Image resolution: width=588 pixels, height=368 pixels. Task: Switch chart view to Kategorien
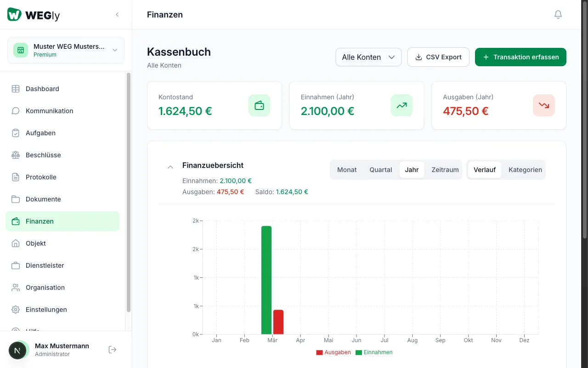pyautogui.click(x=525, y=170)
